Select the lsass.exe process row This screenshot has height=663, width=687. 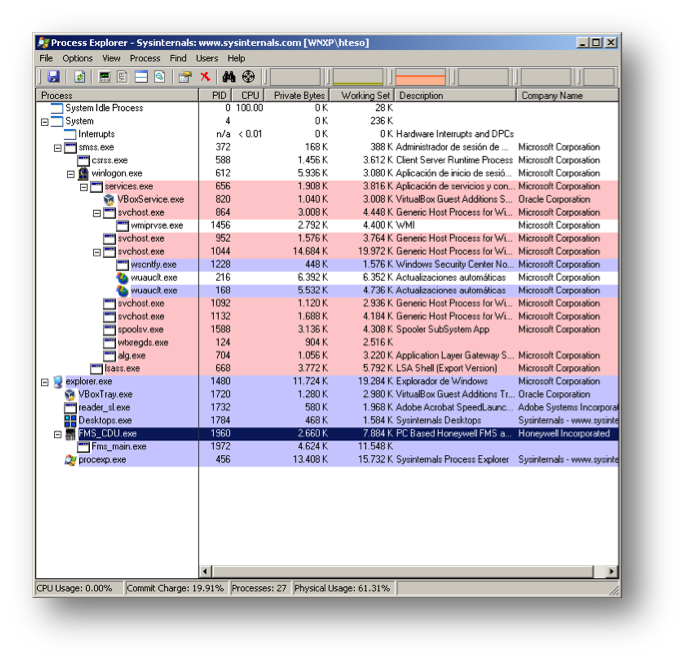pyautogui.click(x=327, y=369)
